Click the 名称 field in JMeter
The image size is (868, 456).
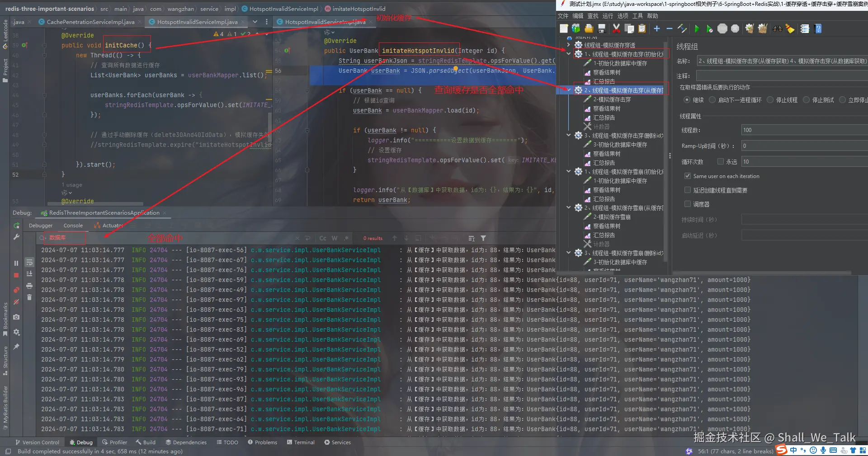[782, 61]
